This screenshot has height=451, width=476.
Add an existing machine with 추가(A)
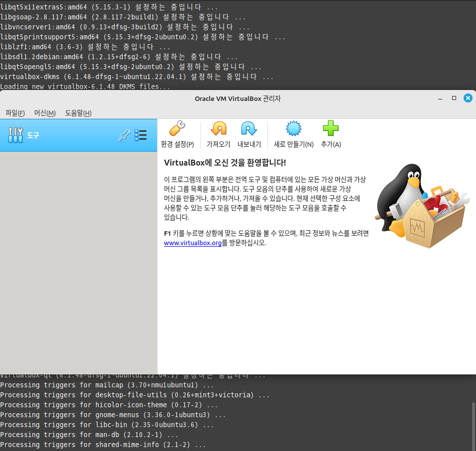pos(330,134)
